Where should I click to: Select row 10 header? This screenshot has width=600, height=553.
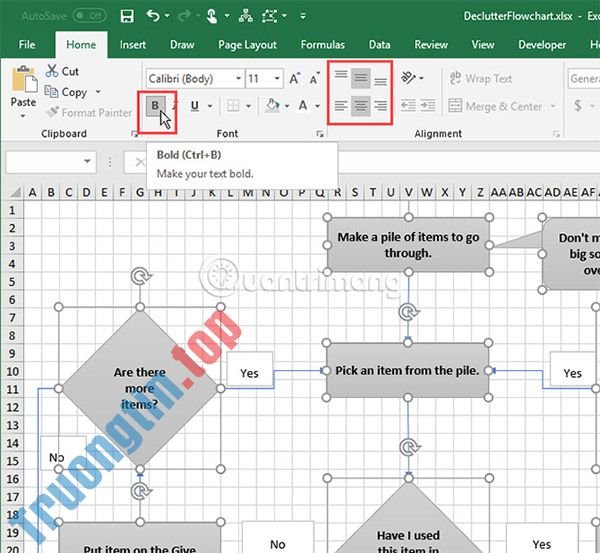12,372
